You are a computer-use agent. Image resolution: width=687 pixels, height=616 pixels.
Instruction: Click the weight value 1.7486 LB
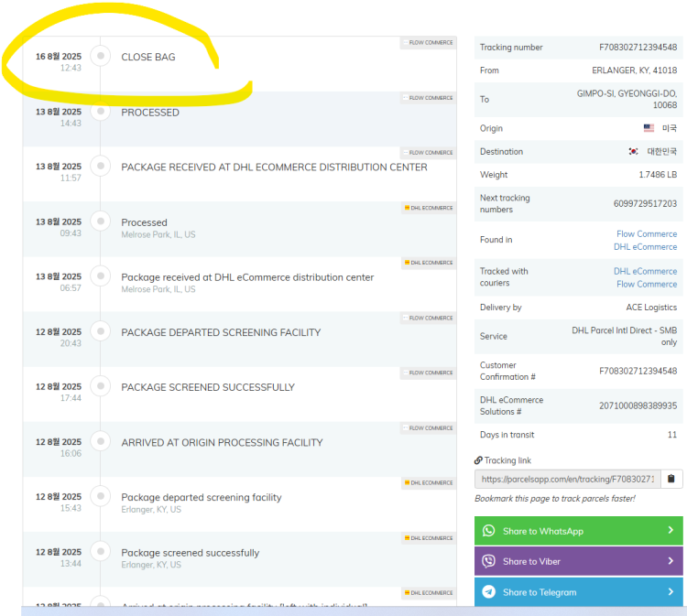[658, 174]
